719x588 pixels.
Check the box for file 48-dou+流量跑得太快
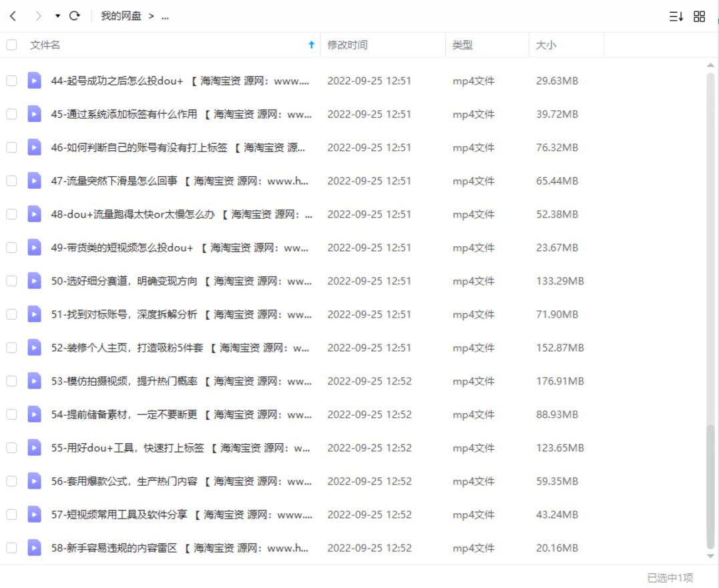(11, 214)
